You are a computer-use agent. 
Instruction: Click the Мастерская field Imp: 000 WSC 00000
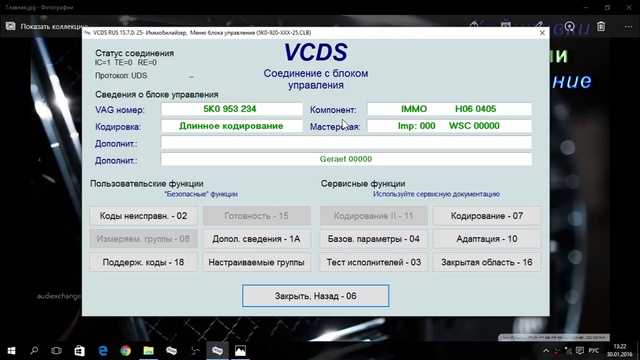click(449, 126)
